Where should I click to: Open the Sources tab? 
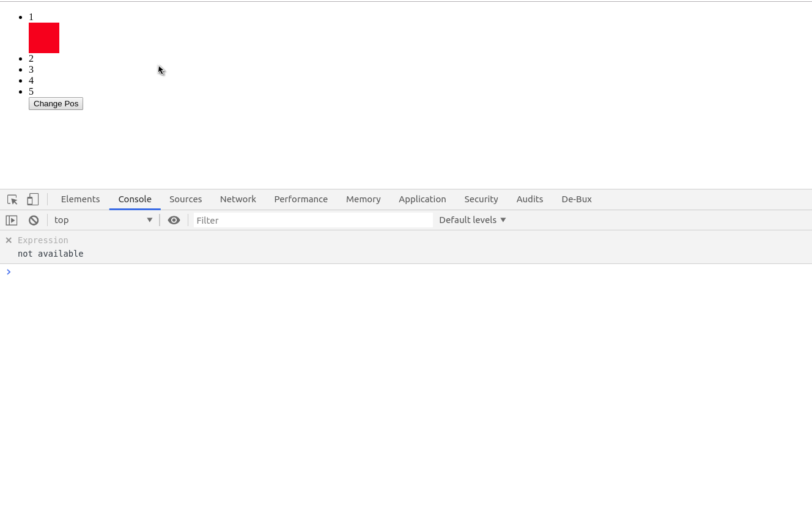(x=186, y=199)
